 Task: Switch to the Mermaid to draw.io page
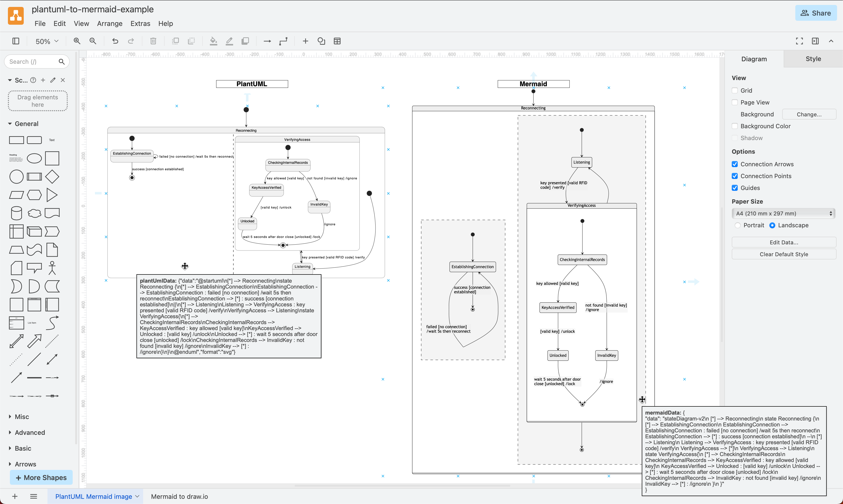pos(179,496)
